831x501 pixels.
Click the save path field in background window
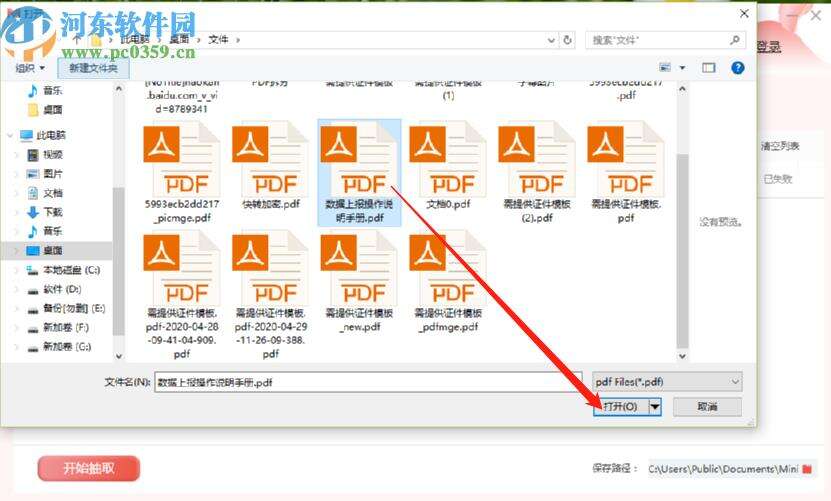(x=723, y=469)
